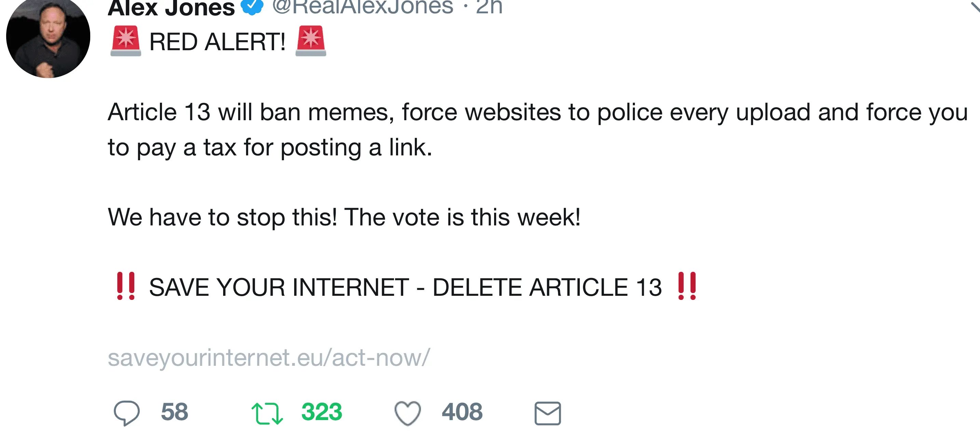Click the 58 replies count
The image size is (980, 444).
pos(175,412)
